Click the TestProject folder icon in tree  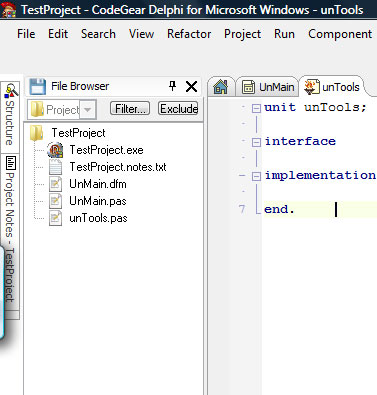[x=36, y=133]
